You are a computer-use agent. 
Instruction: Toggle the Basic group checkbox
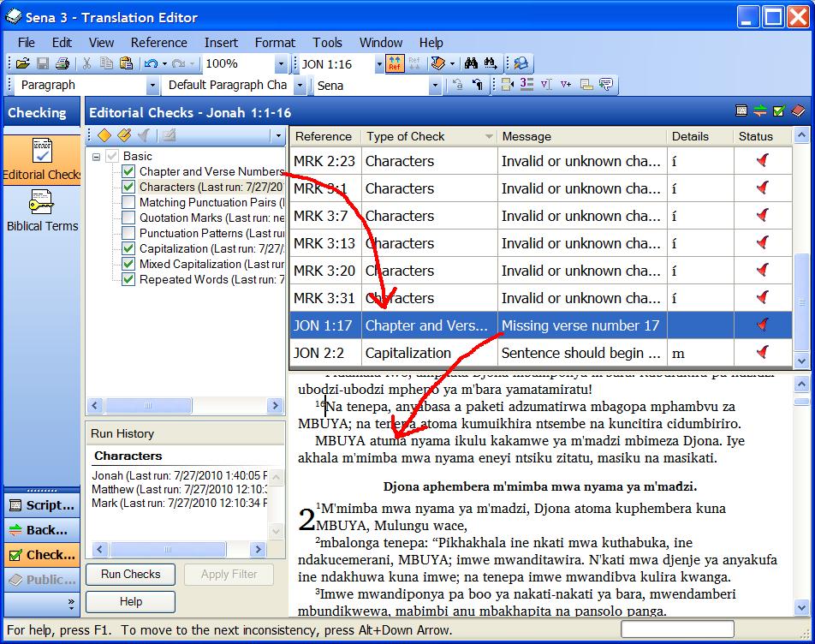click(112, 156)
